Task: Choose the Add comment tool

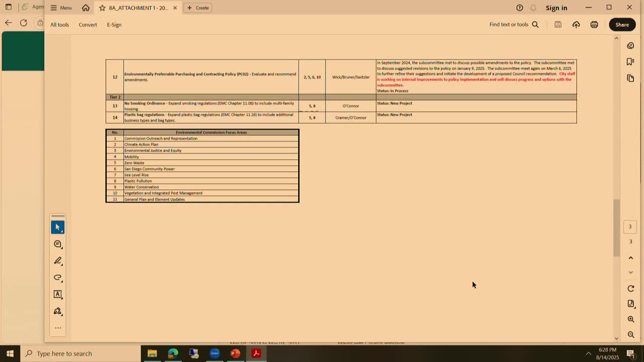Action: (x=57, y=244)
